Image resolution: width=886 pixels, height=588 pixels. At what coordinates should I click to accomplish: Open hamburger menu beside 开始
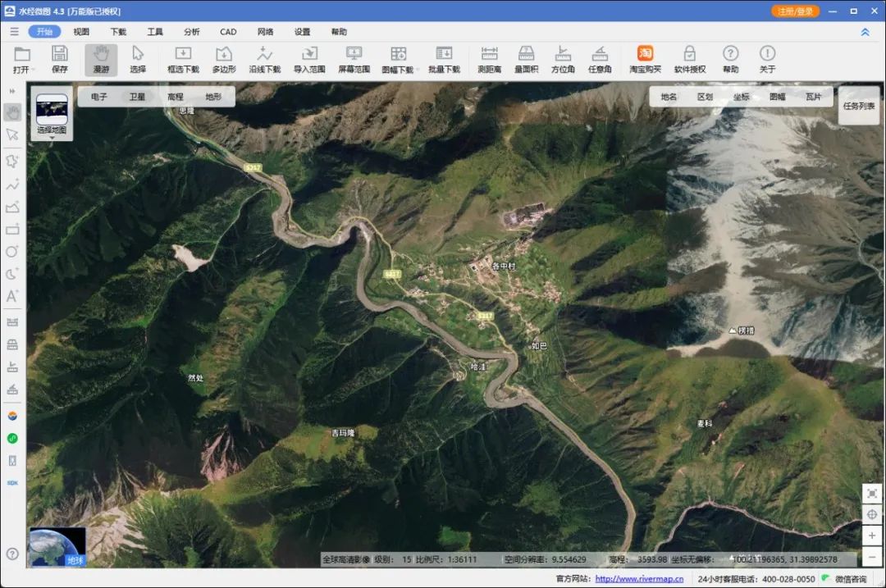pos(14,32)
